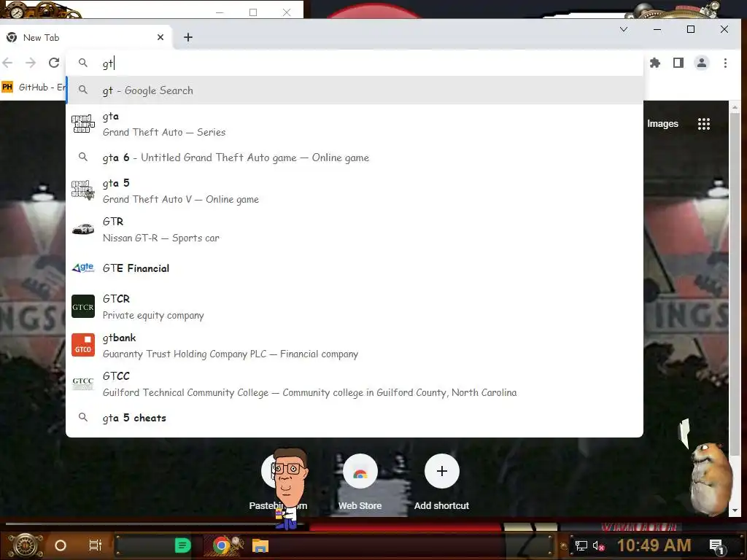Screen dimensions: 747x560
Task: Select the 'gta 5' Grand Theft Auto V suggestion
Action: tap(355, 191)
